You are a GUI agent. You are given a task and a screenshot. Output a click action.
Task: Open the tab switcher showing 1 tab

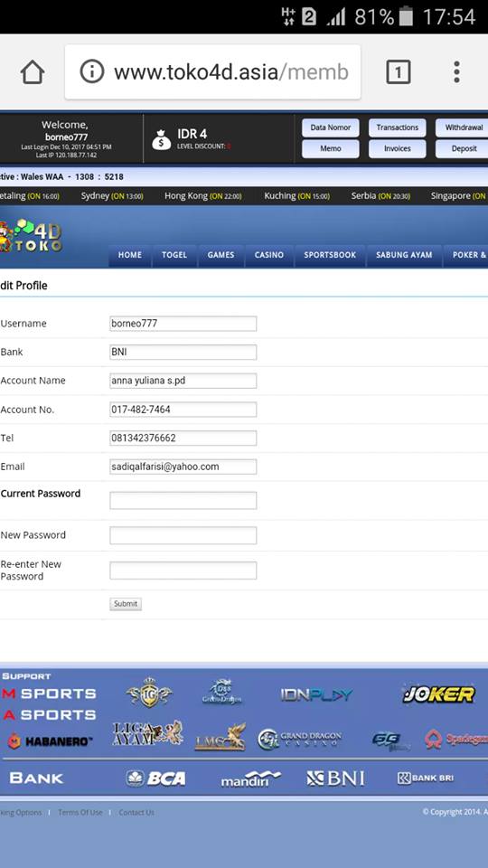[x=398, y=72]
